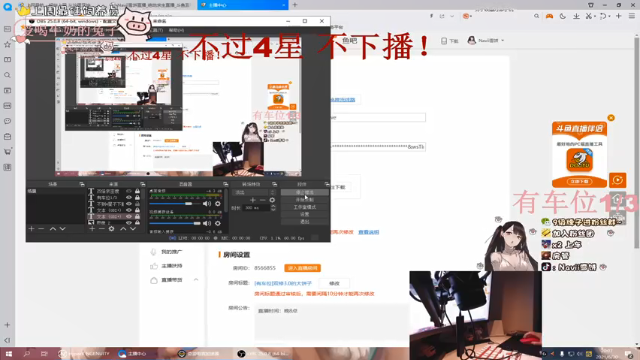Mute the desktop audio track in OBS mixer
This screenshot has width=640, height=360.
coord(207,204)
